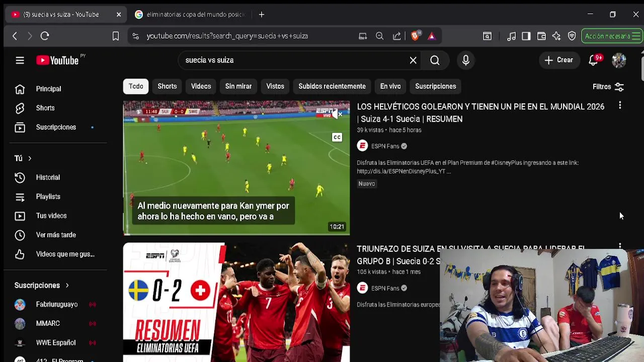This screenshot has width=644, height=362.
Task: Select the Sin mirar filter chip
Action: click(x=238, y=86)
